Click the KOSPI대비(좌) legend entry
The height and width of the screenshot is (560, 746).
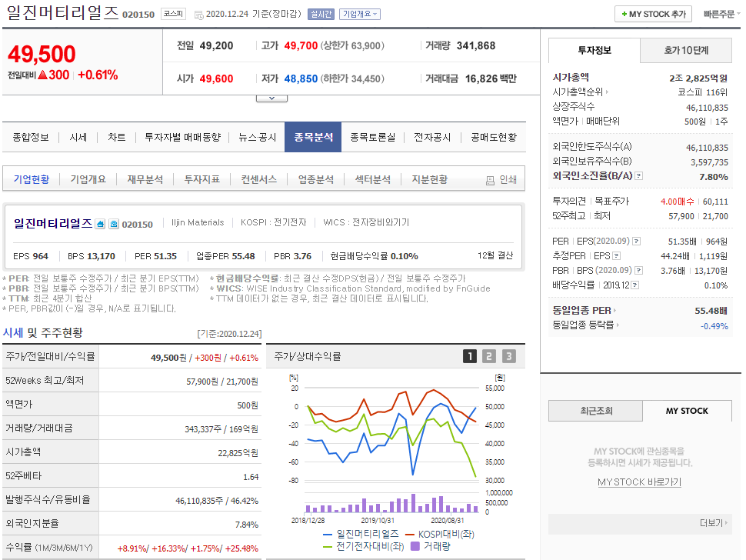(x=439, y=535)
